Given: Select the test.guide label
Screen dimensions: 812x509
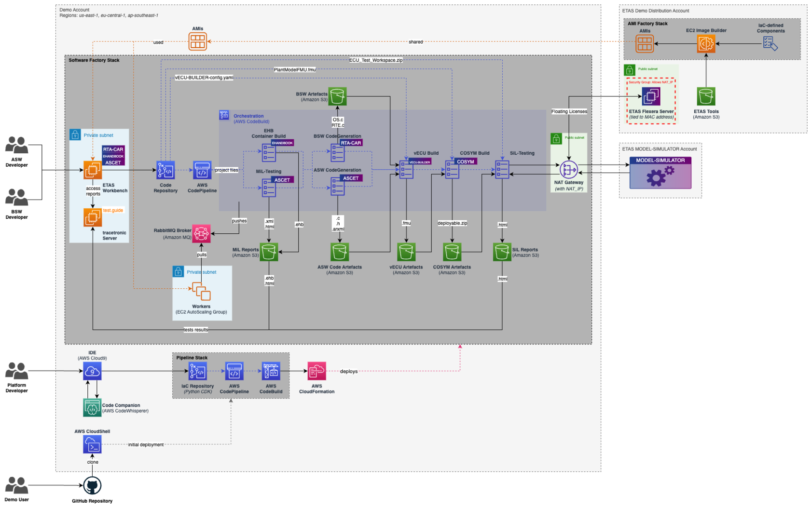Looking at the screenshot, I should click(113, 210).
